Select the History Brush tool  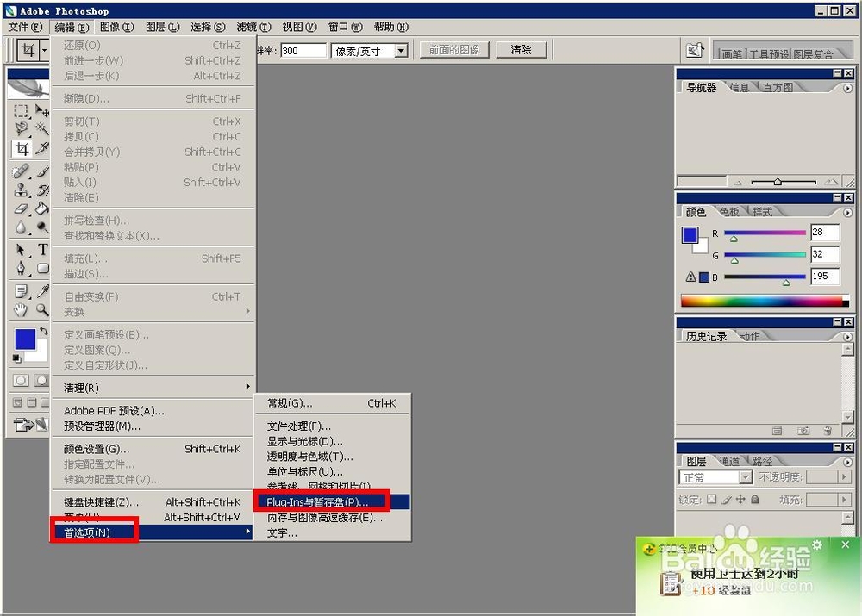41,190
